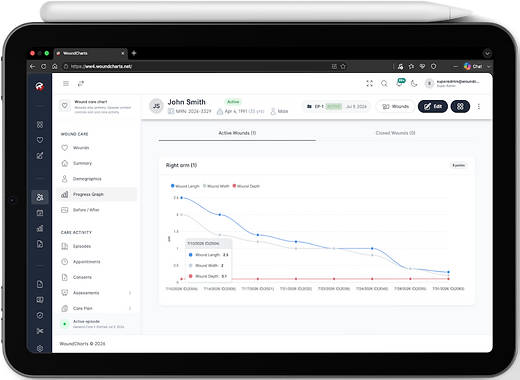Expand Care Plan chevron arrow
Image resolution: width=520 pixels, height=380 pixels.
130,308
